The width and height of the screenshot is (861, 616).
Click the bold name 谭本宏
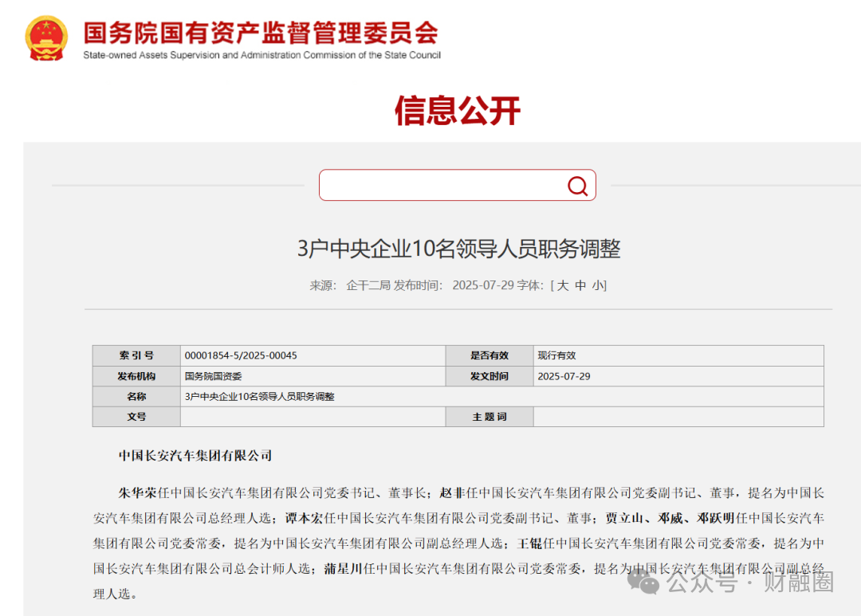coord(305,518)
